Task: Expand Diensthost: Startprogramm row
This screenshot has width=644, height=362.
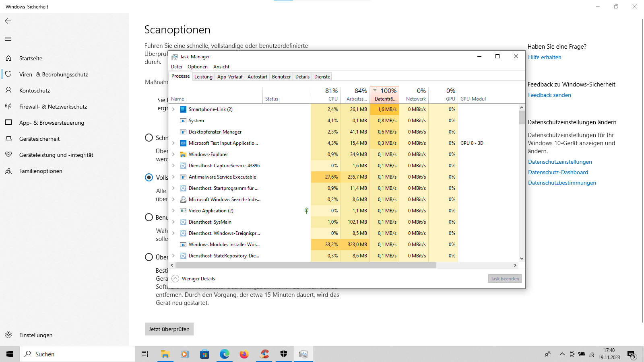Action: coord(173,188)
